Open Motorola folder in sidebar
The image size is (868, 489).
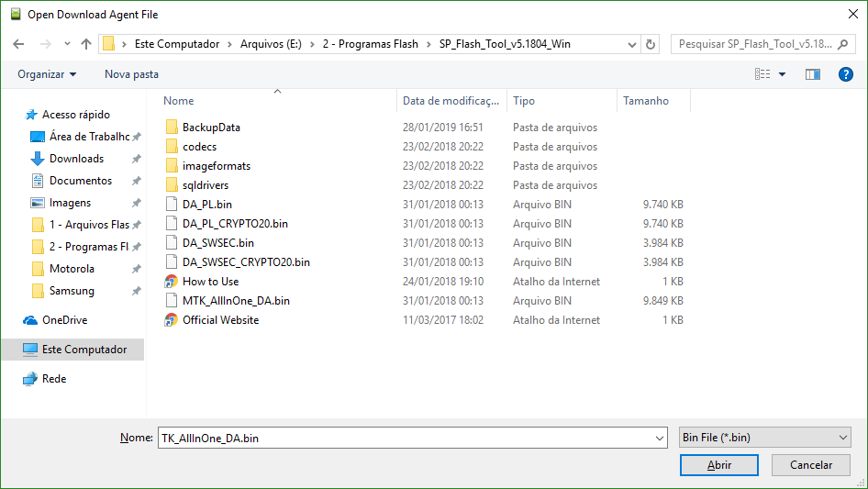[72, 269]
